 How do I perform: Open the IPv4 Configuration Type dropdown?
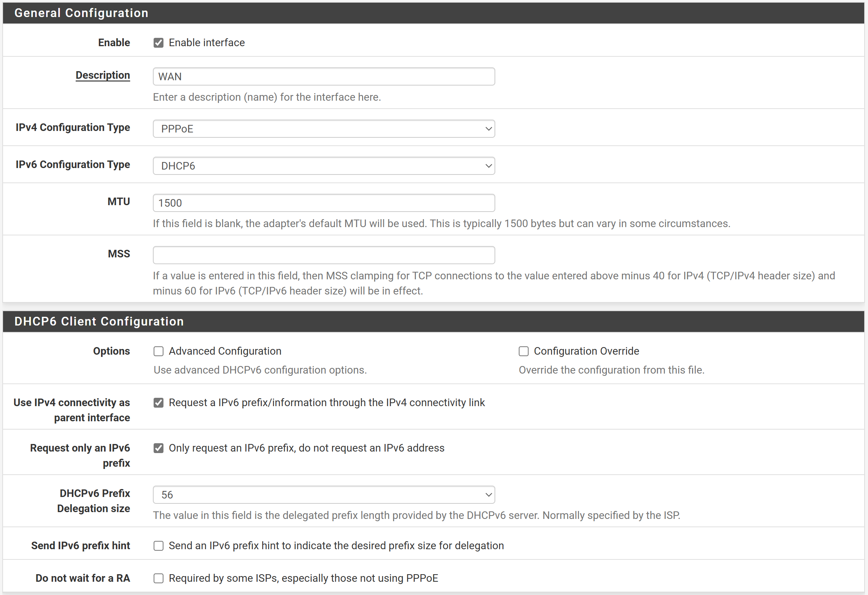(x=324, y=129)
